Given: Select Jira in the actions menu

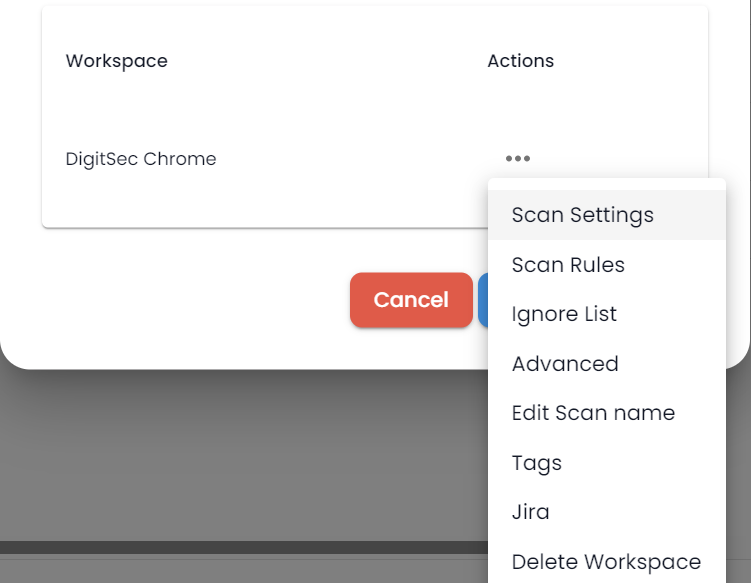Looking at the screenshot, I should tap(607, 512).
